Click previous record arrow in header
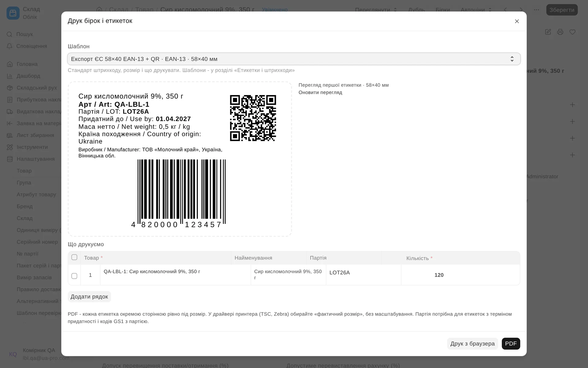Screen dimensions: 588x368 point(506,10)
